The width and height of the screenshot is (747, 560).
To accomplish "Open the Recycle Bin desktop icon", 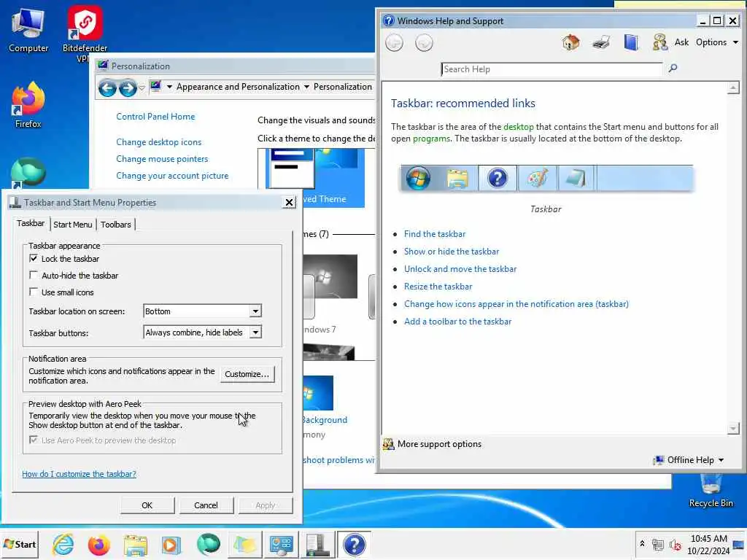I will coord(711,491).
